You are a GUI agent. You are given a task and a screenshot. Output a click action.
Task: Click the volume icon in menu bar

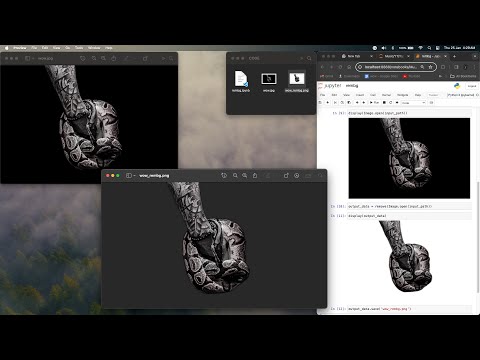point(383,48)
